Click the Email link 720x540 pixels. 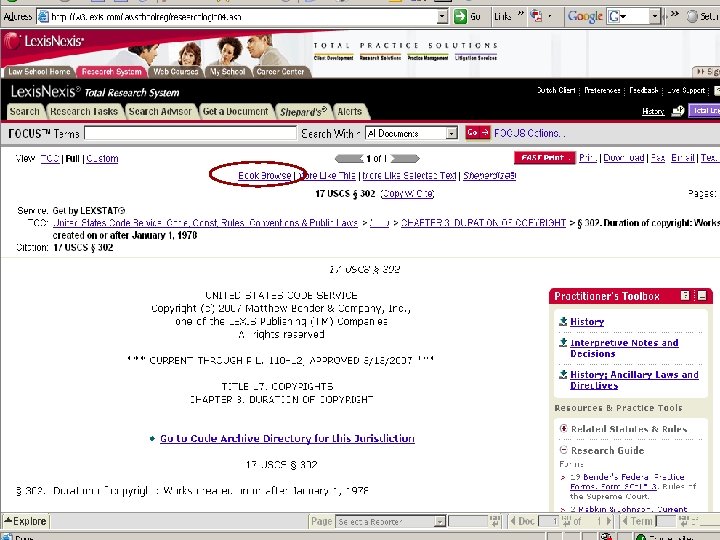[683, 158]
